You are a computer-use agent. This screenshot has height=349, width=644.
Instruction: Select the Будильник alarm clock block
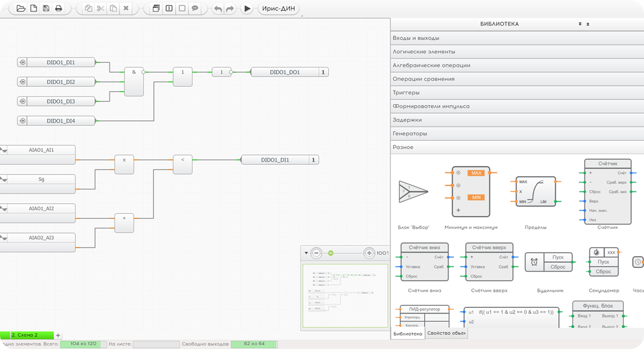(549, 262)
